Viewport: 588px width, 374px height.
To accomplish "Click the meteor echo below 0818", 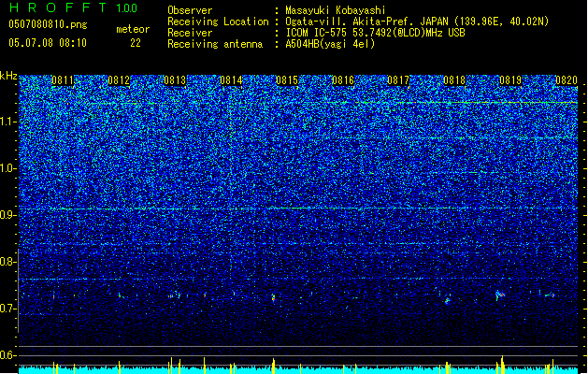I will click(x=447, y=300).
